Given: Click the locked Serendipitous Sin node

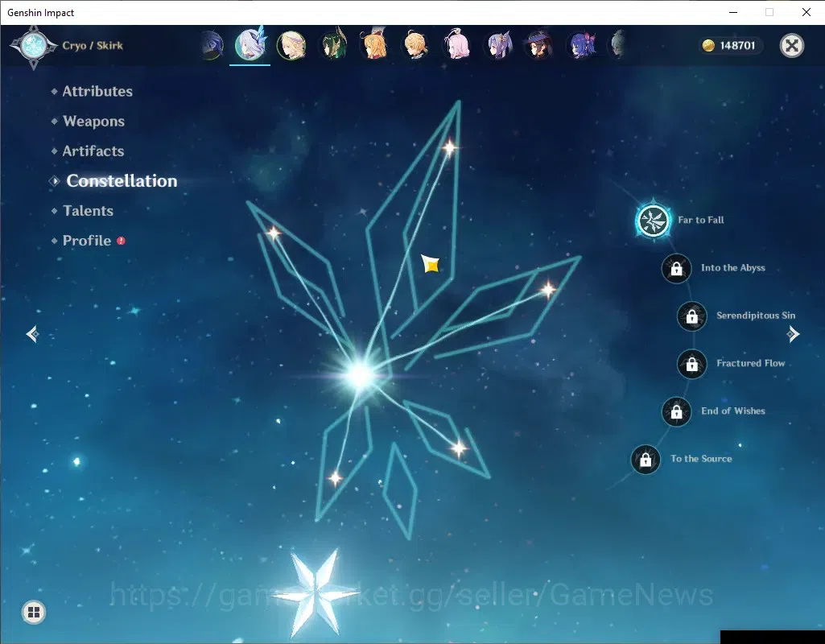Looking at the screenshot, I should point(692,316).
